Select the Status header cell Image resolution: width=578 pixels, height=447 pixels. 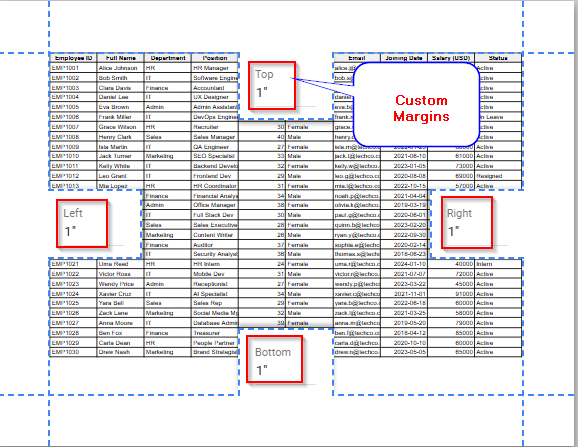(498, 58)
